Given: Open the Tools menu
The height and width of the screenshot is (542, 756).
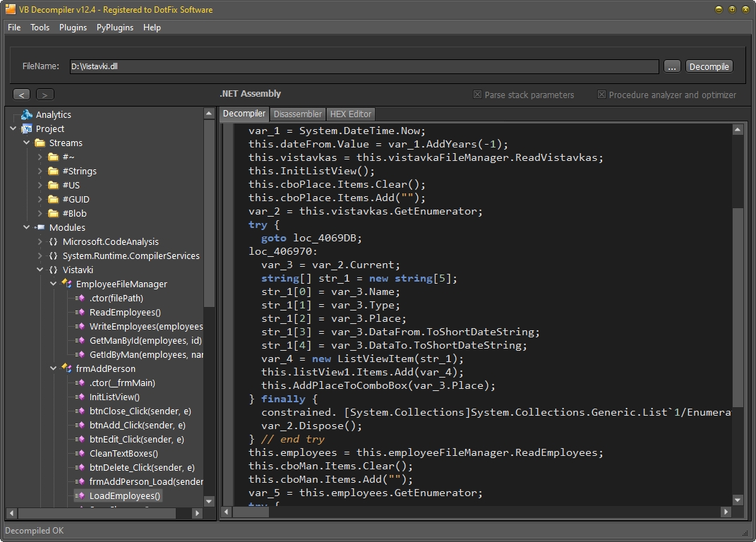Looking at the screenshot, I should point(40,28).
